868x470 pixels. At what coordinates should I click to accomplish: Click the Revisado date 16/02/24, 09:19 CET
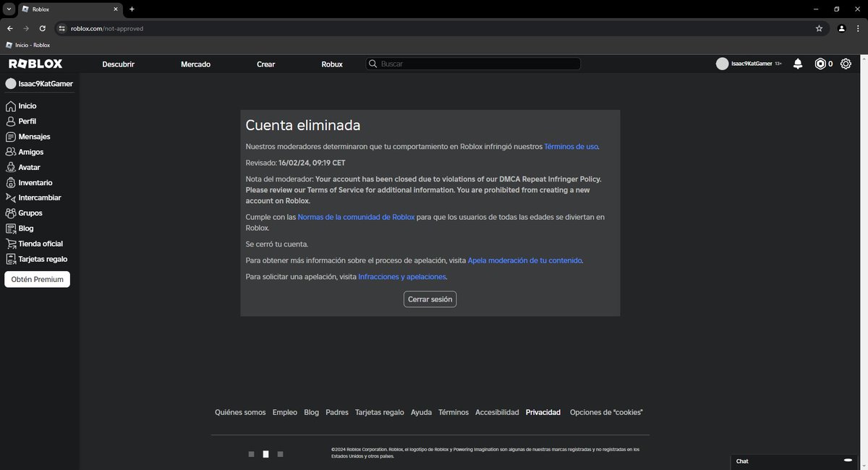(312, 163)
